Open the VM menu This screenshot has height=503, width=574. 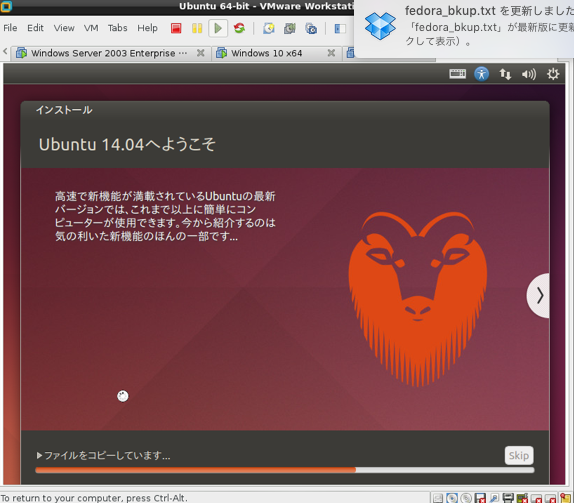[91, 28]
